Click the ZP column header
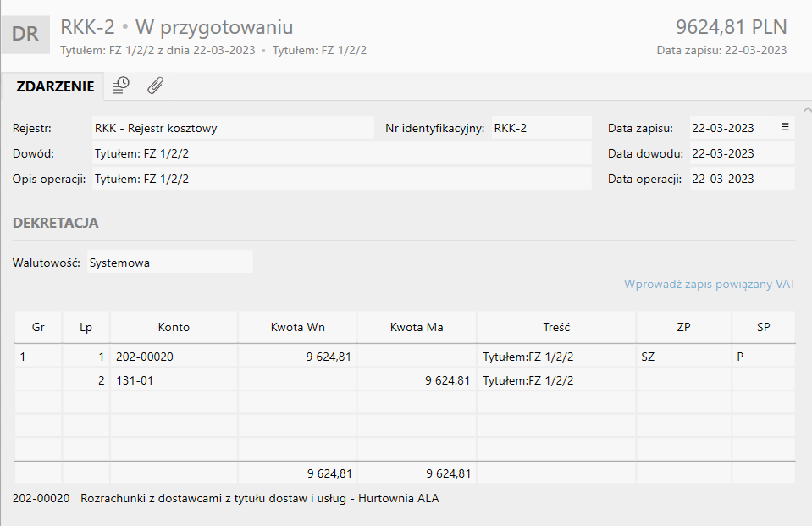Viewport: 812px width, 526px height. 683,327
